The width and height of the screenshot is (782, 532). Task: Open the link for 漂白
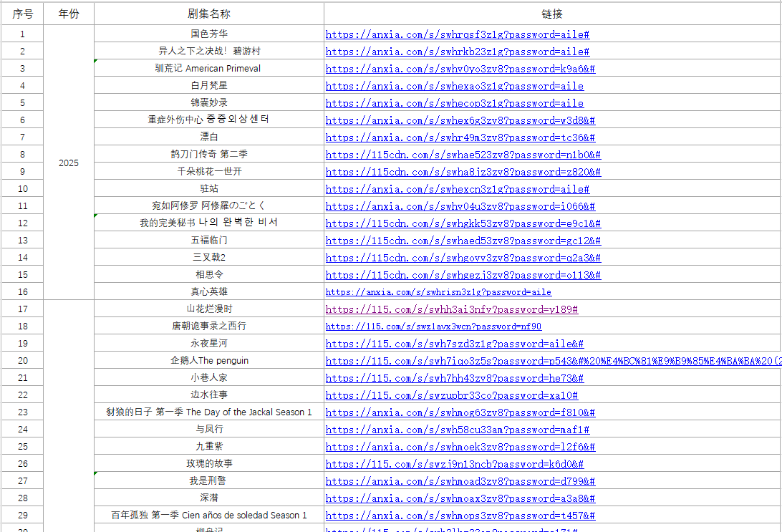pyautogui.click(x=460, y=137)
